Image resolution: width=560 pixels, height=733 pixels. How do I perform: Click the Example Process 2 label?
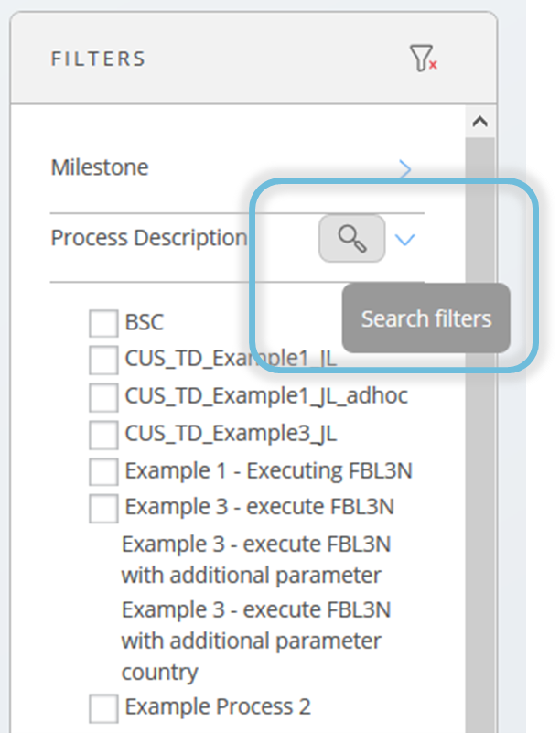pyautogui.click(x=218, y=706)
